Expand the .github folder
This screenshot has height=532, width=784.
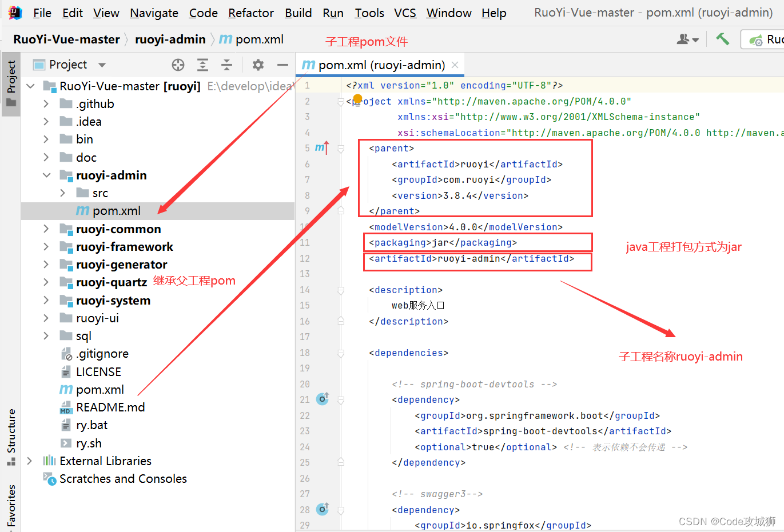click(x=46, y=104)
